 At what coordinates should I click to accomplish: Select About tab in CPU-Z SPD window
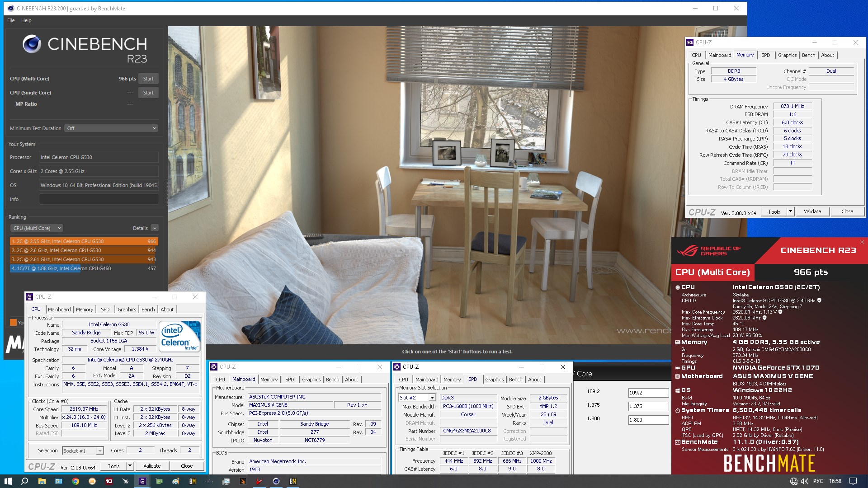click(x=534, y=380)
